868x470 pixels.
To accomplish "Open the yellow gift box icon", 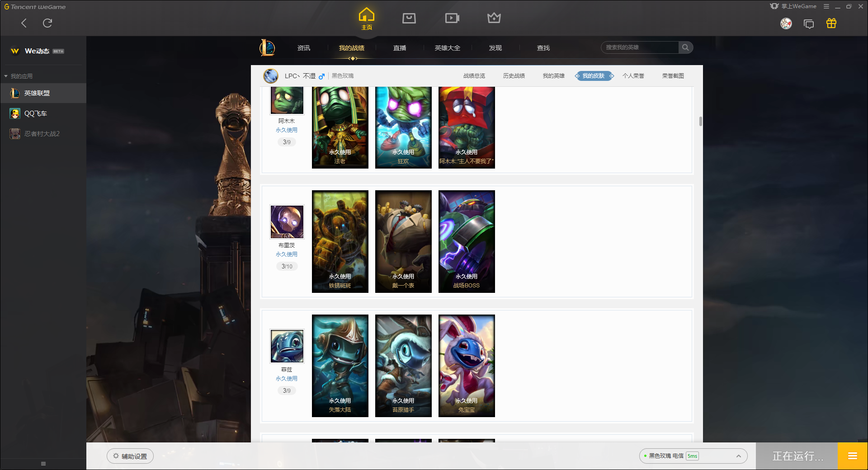I will 831,23.
